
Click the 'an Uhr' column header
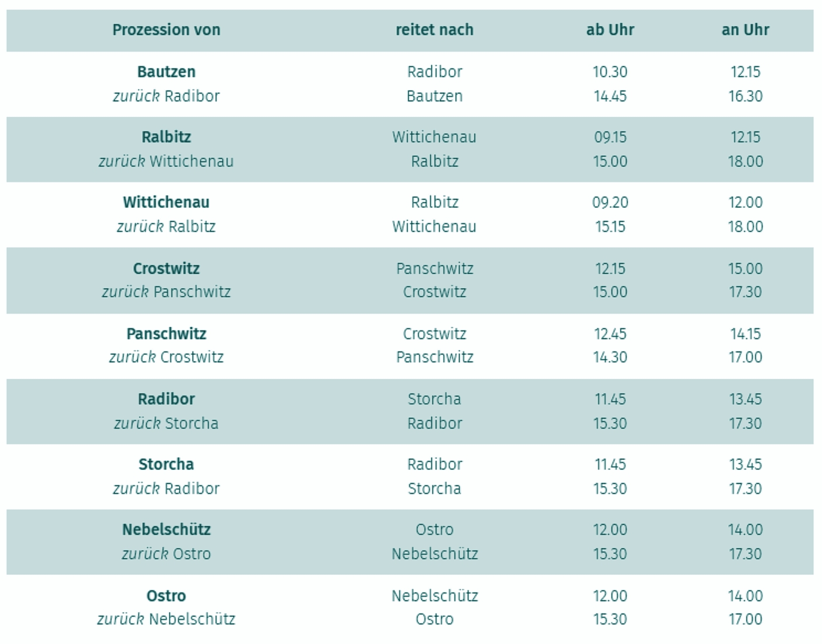point(745,30)
